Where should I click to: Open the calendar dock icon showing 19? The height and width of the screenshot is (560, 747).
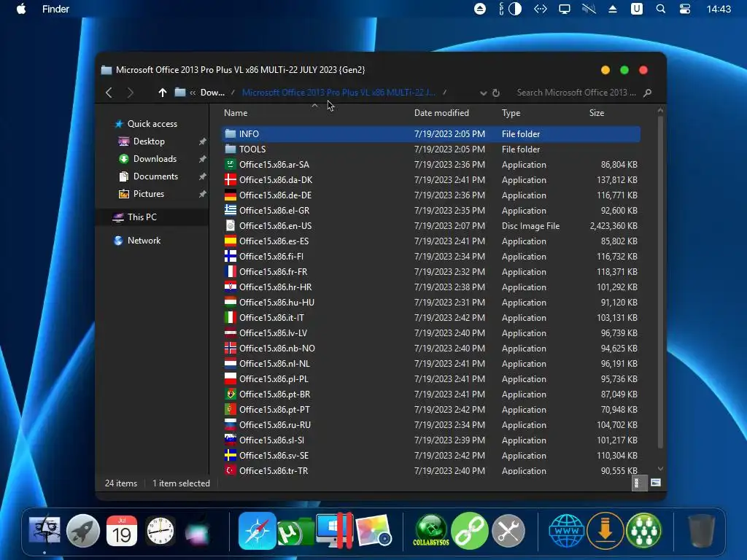(122, 531)
